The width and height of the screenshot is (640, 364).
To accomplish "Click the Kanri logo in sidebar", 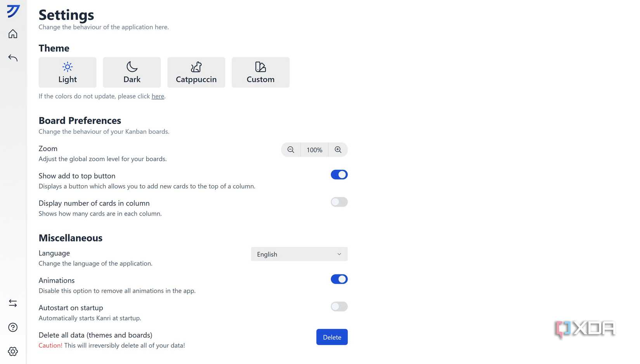I will pos(13,11).
